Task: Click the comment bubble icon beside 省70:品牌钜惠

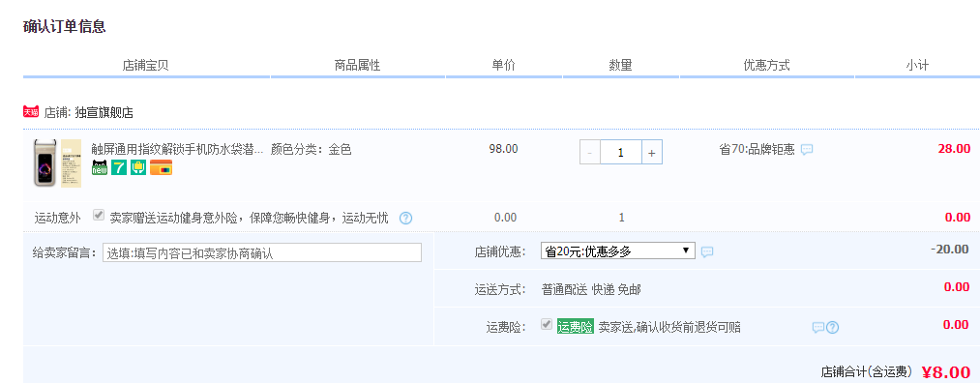Action: tap(807, 150)
